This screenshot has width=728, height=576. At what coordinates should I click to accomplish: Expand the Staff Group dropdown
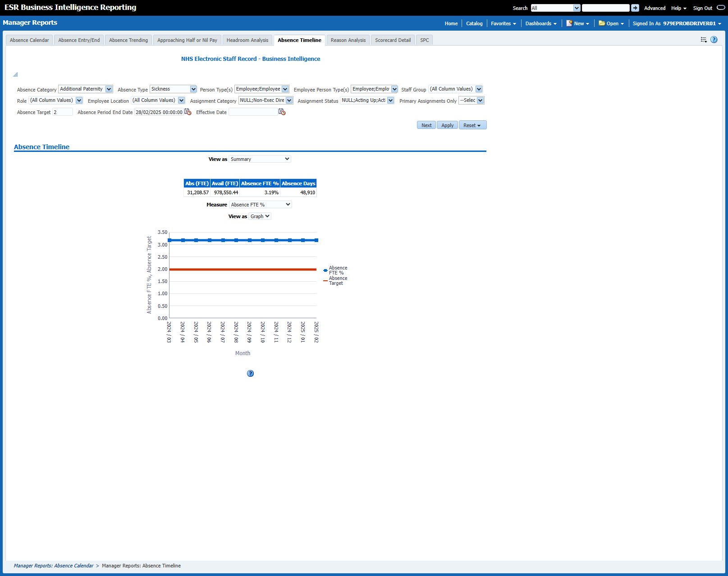click(x=479, y=89)
